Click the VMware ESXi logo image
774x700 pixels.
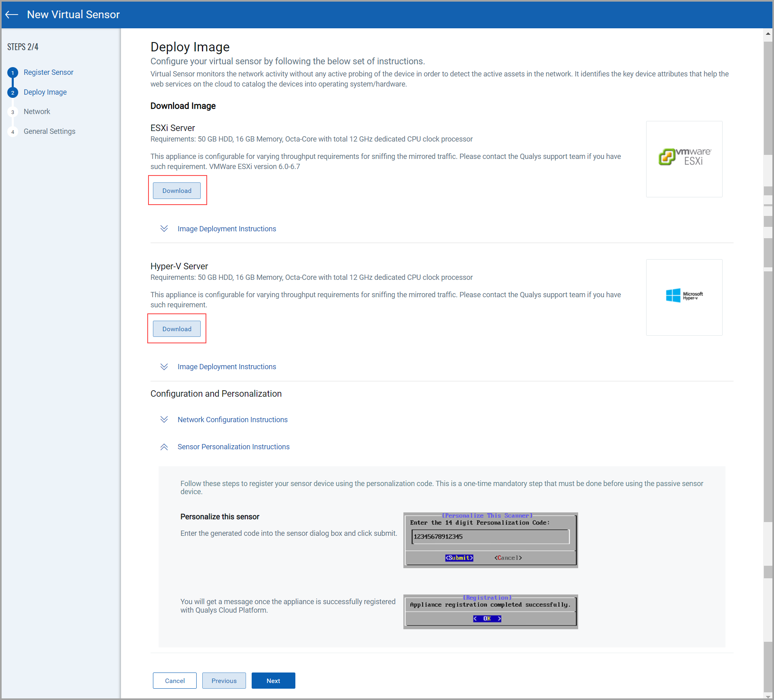pos(684,159)
